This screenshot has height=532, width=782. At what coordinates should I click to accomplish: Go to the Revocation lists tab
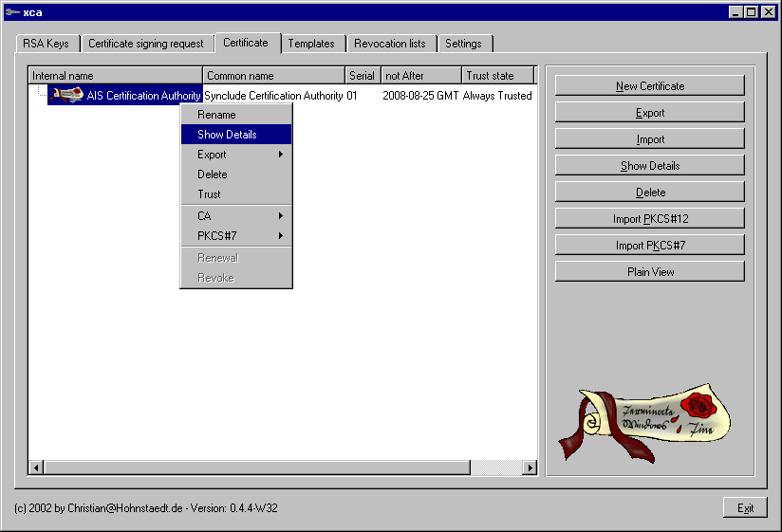click(389, 44)
